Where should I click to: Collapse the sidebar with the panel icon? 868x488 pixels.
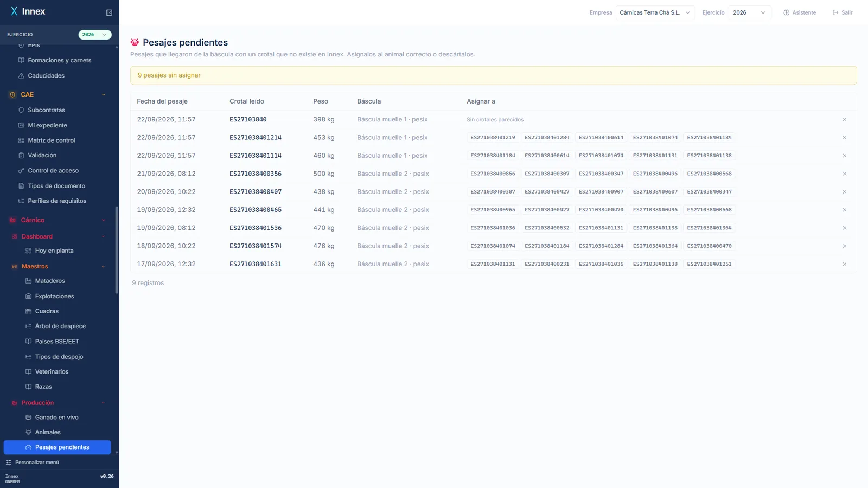click(109, 12)
